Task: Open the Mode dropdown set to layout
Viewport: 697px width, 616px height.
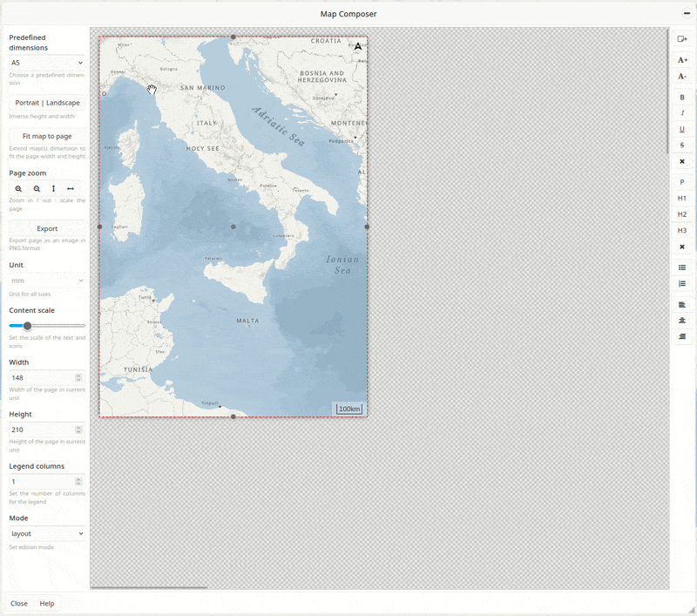Action: pos(45,532)
